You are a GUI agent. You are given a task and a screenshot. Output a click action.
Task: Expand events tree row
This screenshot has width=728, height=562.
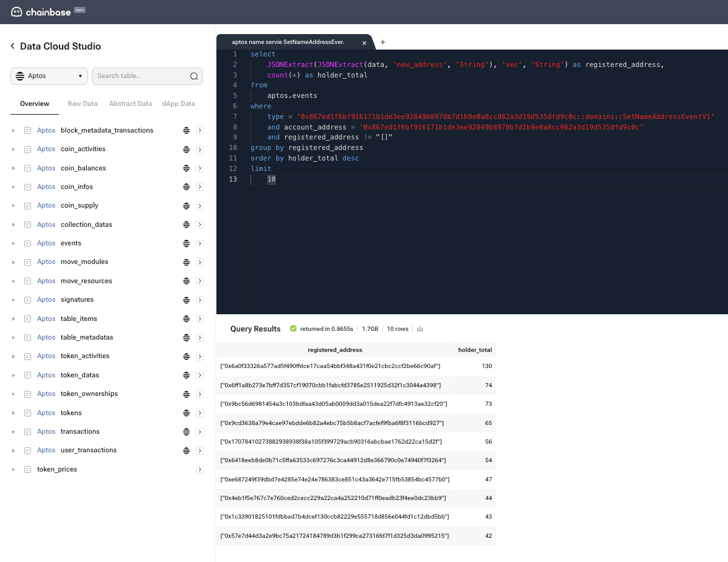pyautogui.click(x=14, y=243)
